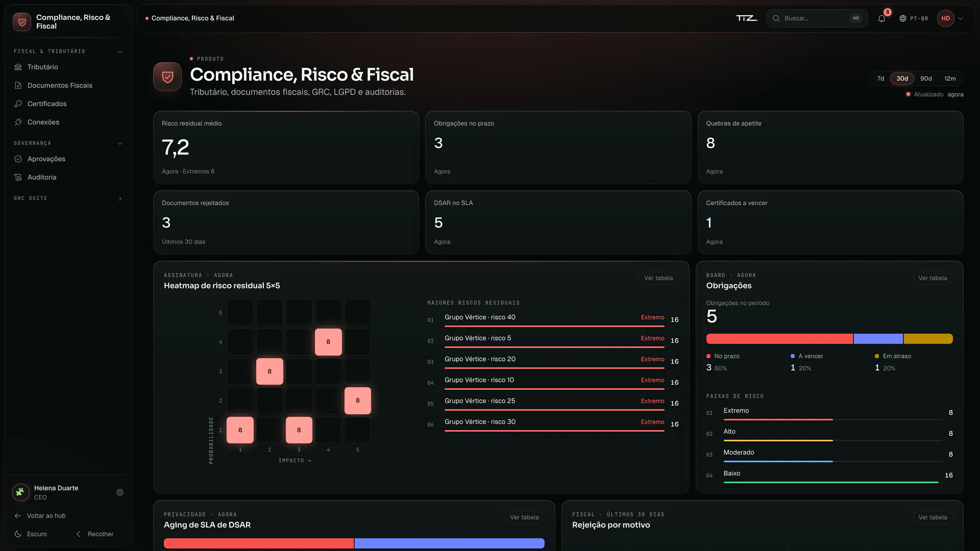Open Quebras de apetite card
The height and width of the screenshot is (551, 980).
(x=830, y=147)
